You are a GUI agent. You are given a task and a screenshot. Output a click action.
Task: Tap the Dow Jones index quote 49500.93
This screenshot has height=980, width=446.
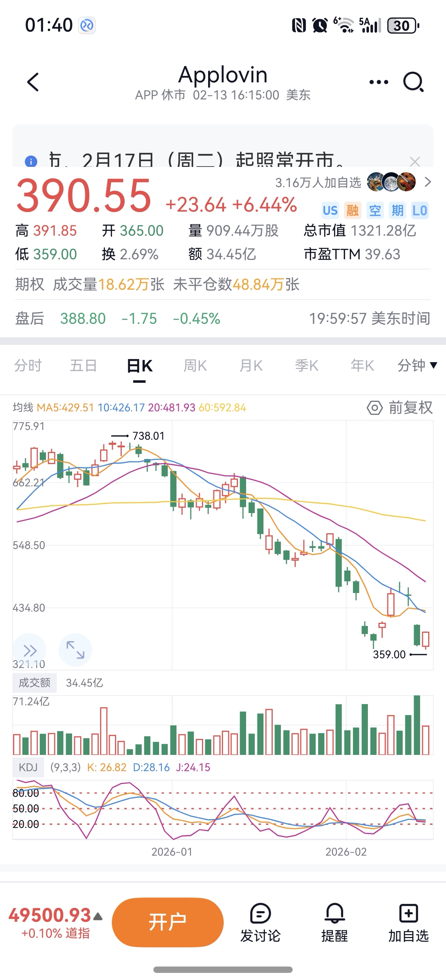coord(50,915)
